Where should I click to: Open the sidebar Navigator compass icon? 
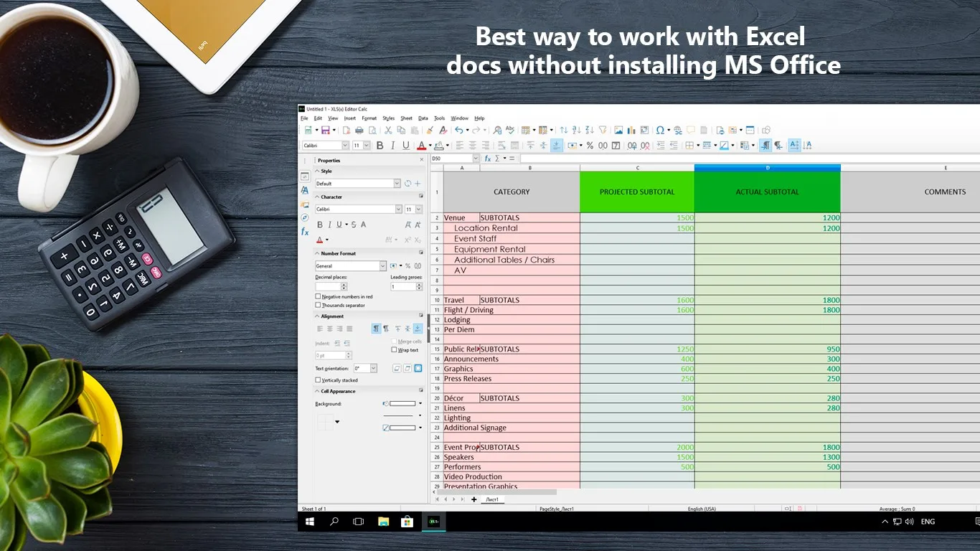tap(305, 218)
